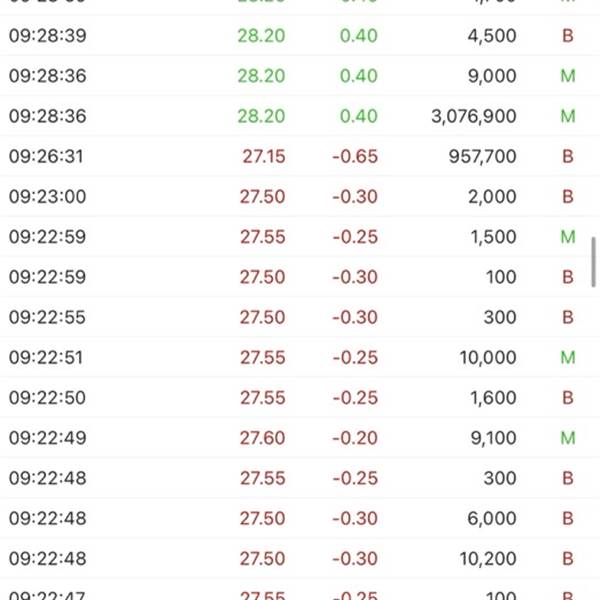The width and height of the screenshot is (600, 600).
Task: Tap the M marker beside 9,100
Action: [568, 437]
